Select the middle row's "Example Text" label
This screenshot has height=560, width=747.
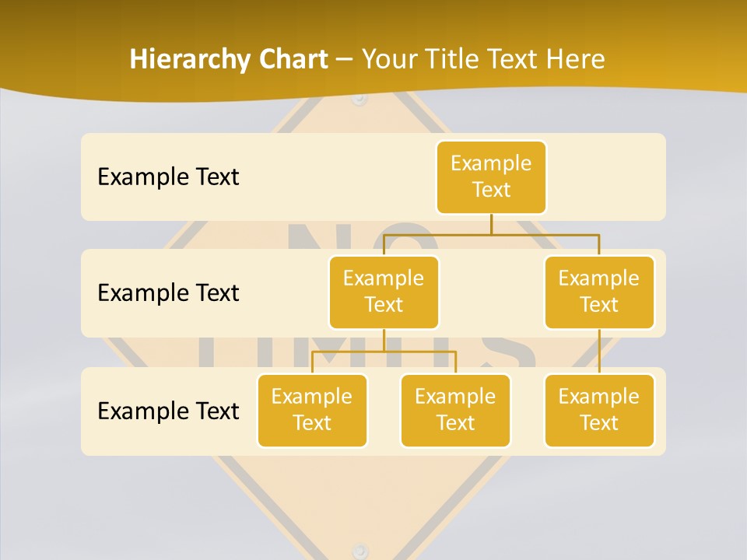[168, 292]
